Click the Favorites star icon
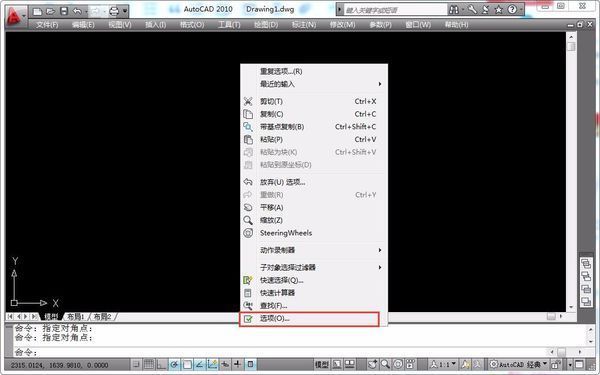600x375 pixels. coord(499,10)
